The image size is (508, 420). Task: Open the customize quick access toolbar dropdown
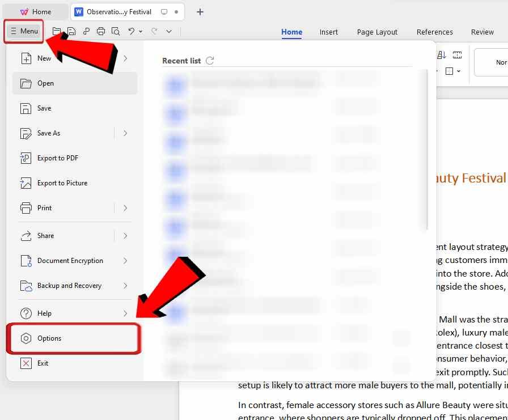click(168, 31)
